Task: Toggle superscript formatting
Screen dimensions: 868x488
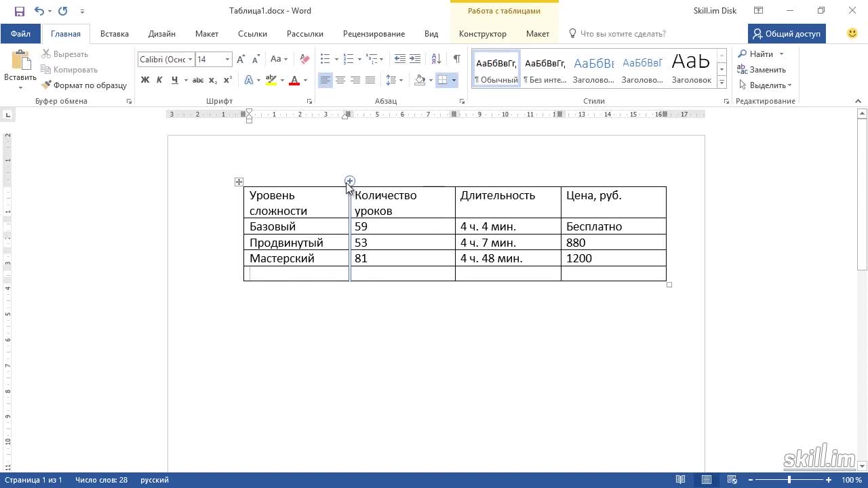Action: click(228, 80)
